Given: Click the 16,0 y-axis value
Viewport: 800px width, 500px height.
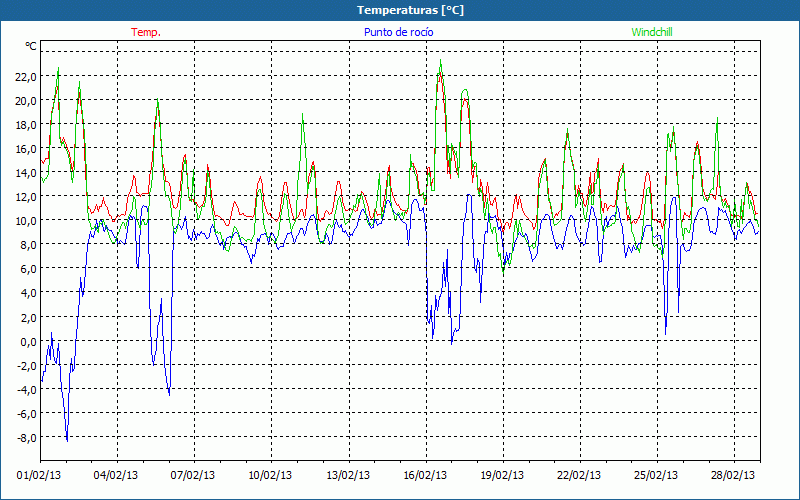Looking at the screenshot, I should (26, 148).
